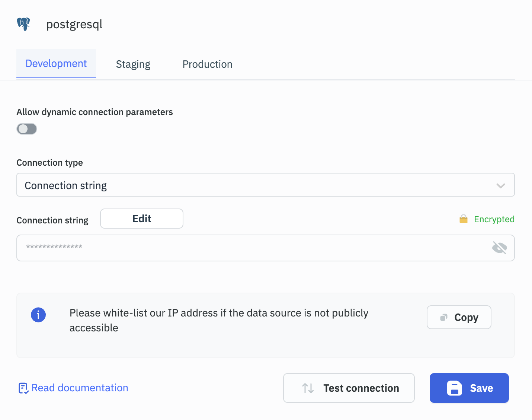This screenshot has width=532, height=420.
Task: Click the Save button label
Action: (x=481, y=388)
